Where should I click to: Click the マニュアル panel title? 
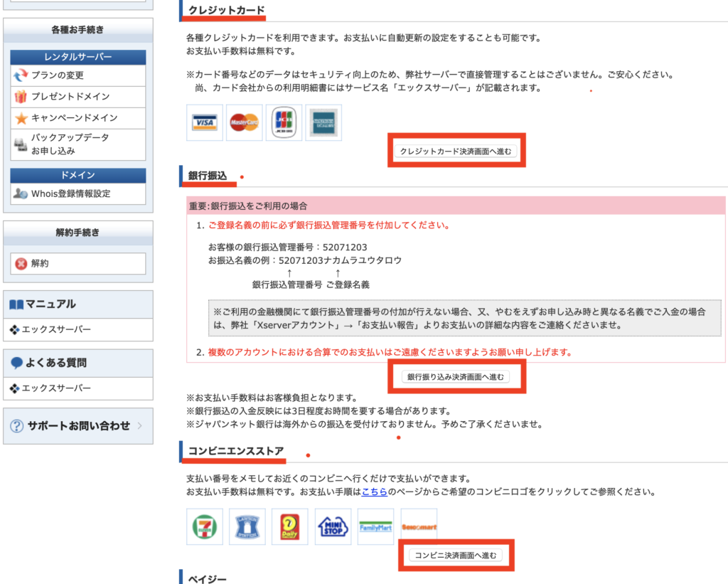click(50, 304)
